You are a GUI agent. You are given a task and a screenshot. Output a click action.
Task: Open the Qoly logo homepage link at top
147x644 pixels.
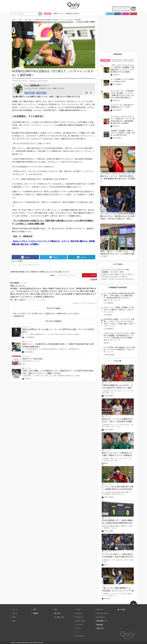pyautogui.click(x=73, y=6)
